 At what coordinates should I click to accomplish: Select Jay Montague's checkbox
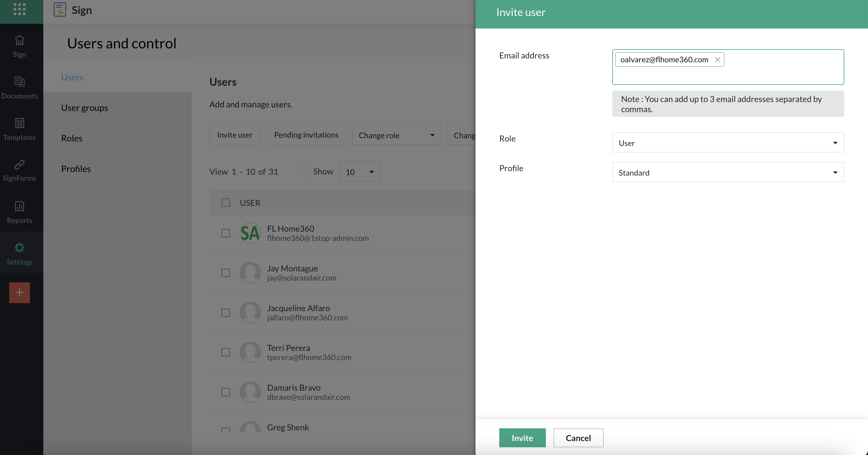pos(225,273)
